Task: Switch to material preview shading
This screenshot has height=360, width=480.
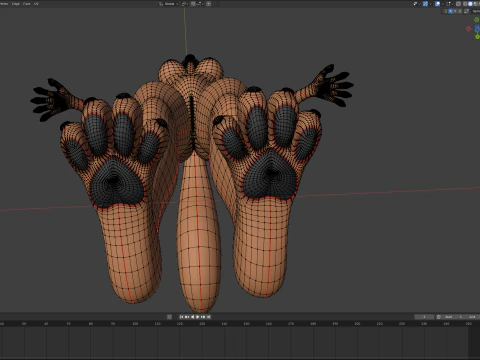Action: coord(476,4)
